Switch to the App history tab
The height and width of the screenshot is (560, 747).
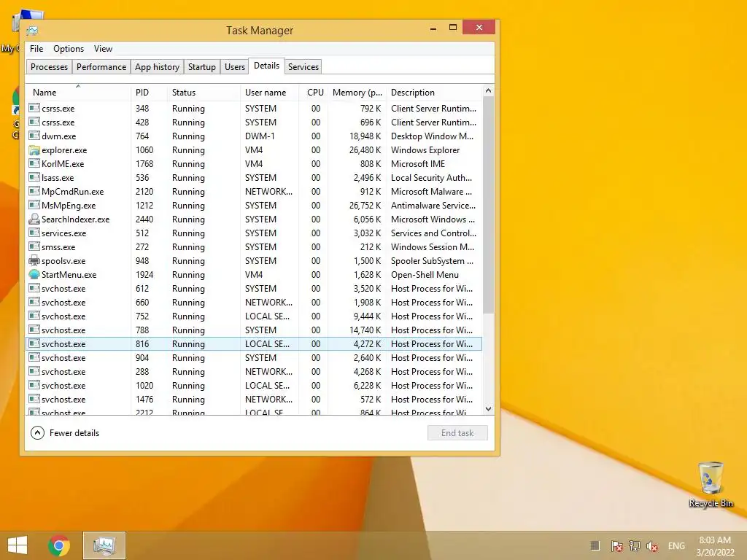158,67
